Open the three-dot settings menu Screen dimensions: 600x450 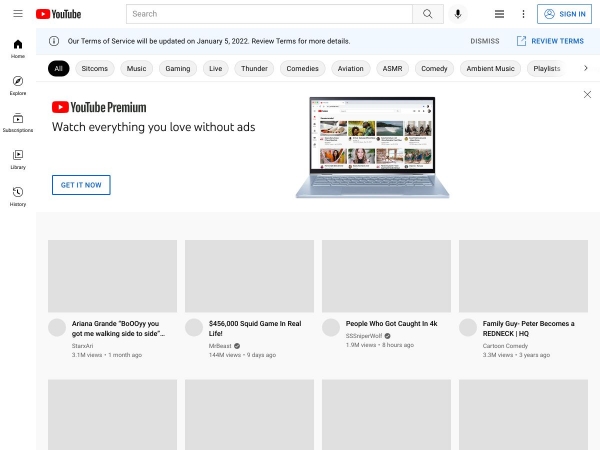(523, 14)
